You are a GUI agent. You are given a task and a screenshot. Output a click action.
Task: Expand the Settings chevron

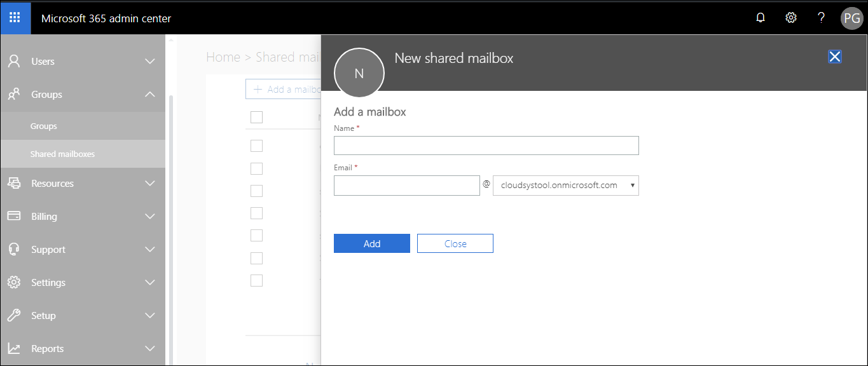pos(150,282)
